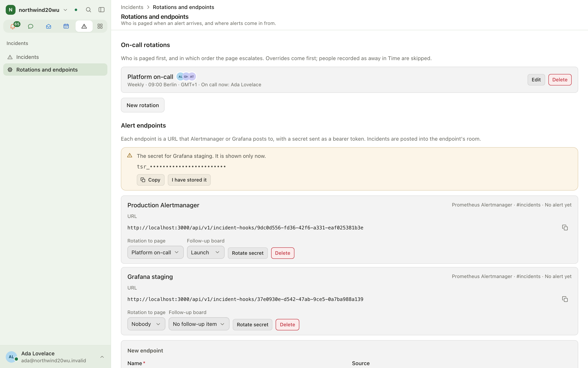The height and width of the screenshot is (368, 588).
Task: Open Grafana staging Nobody rotation dropdown
Action: pyautogui.click(x=146, y=324)
